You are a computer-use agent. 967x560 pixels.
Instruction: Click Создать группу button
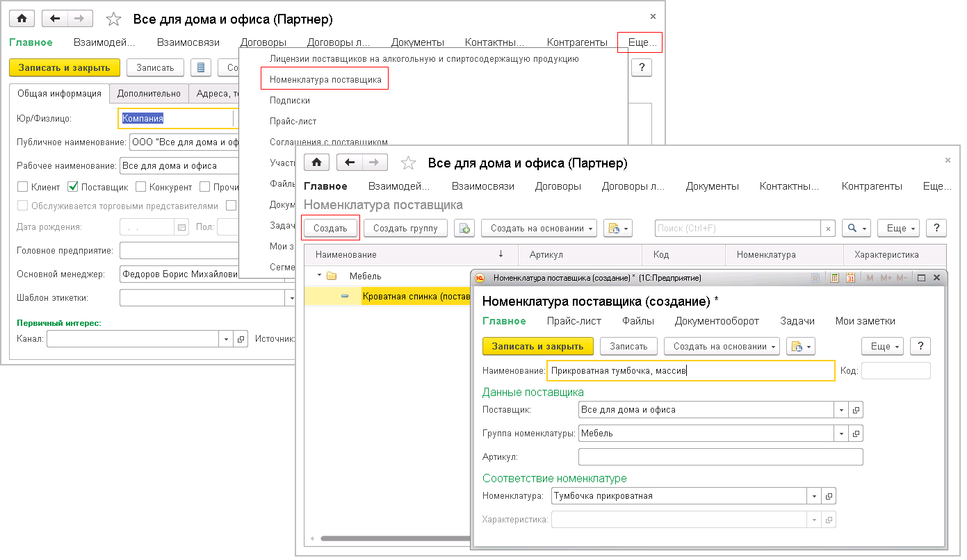405,228
